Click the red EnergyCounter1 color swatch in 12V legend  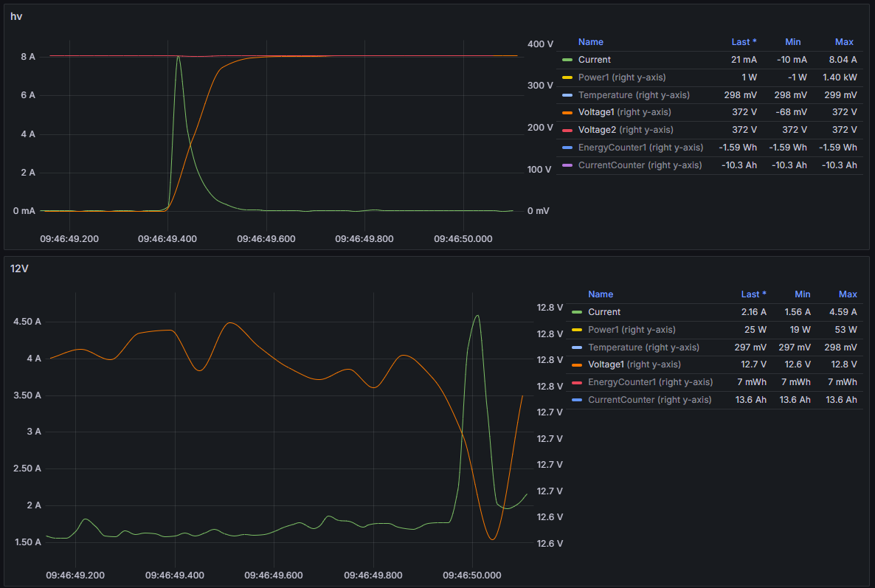tap(577, 383)
